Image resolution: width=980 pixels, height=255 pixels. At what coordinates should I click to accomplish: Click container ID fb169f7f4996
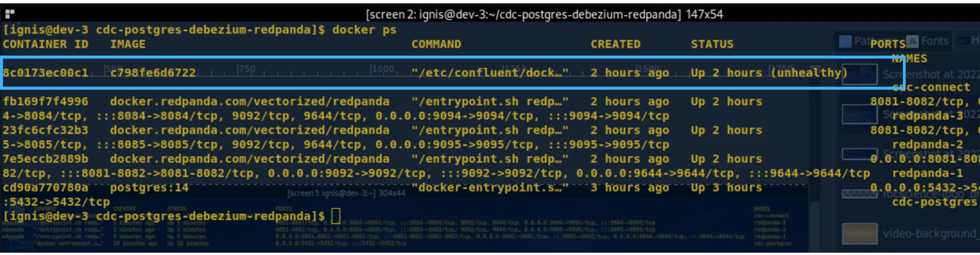click(46, 101)
